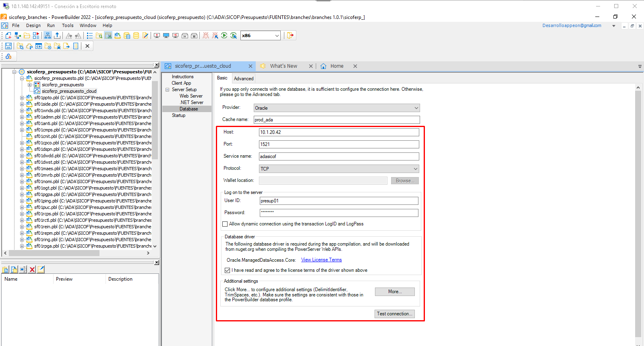Open the View License Terms link
This screenshot has width=644, height=346.
pyautogui.click(x=321, y=260)
